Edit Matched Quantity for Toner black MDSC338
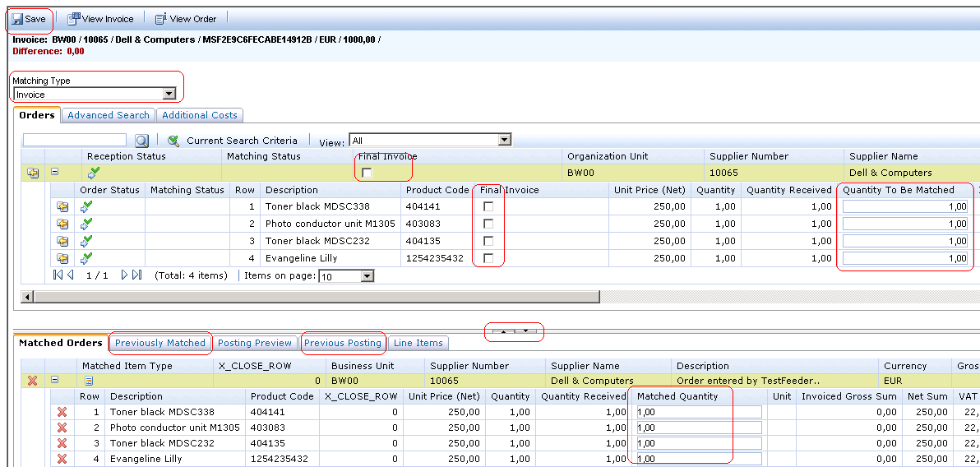Viewport: 980px width, 467px height. [x=699, y=412]
